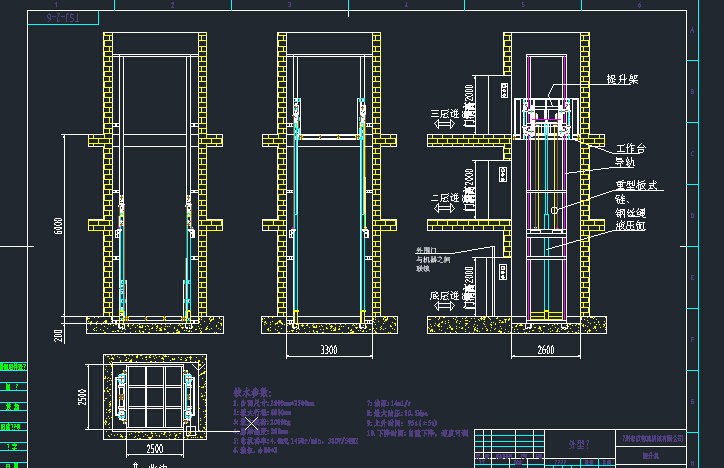The width and height of the screenshot is (724, 468).
Task: Select the 2600 width dimension label
Action: tap(546, 349)
